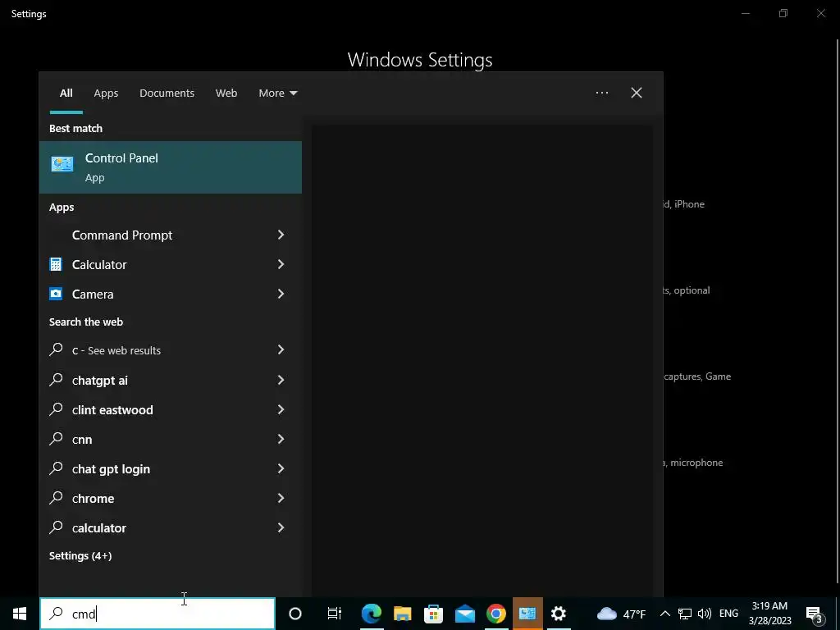Click the taskbar search box with cmd

click(x=157, y=614)
